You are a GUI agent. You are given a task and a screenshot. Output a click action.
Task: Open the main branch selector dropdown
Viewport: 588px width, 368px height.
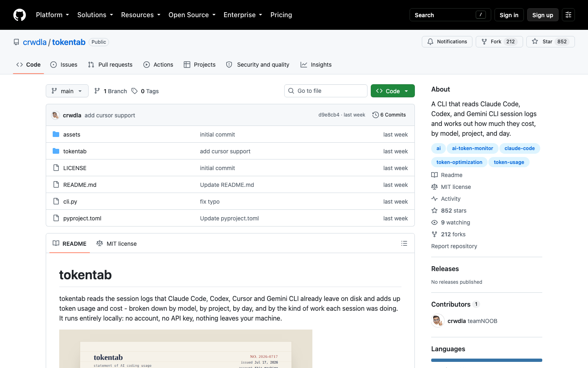coord(67,91)
